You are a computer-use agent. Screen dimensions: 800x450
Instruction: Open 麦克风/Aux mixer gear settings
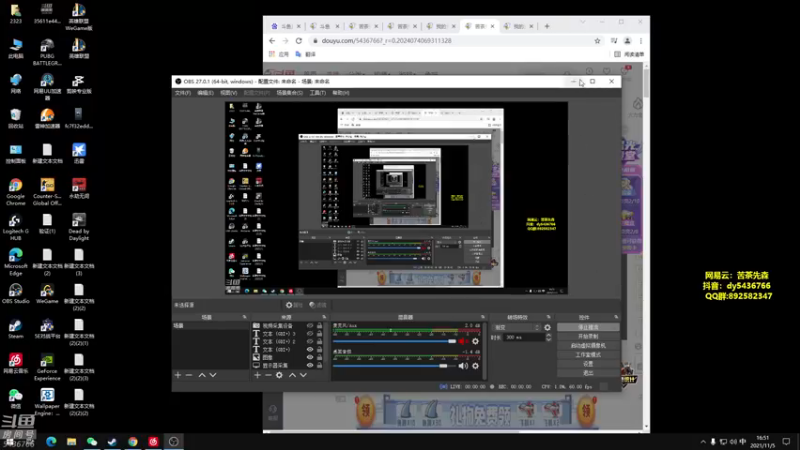[x=476, y=341]
